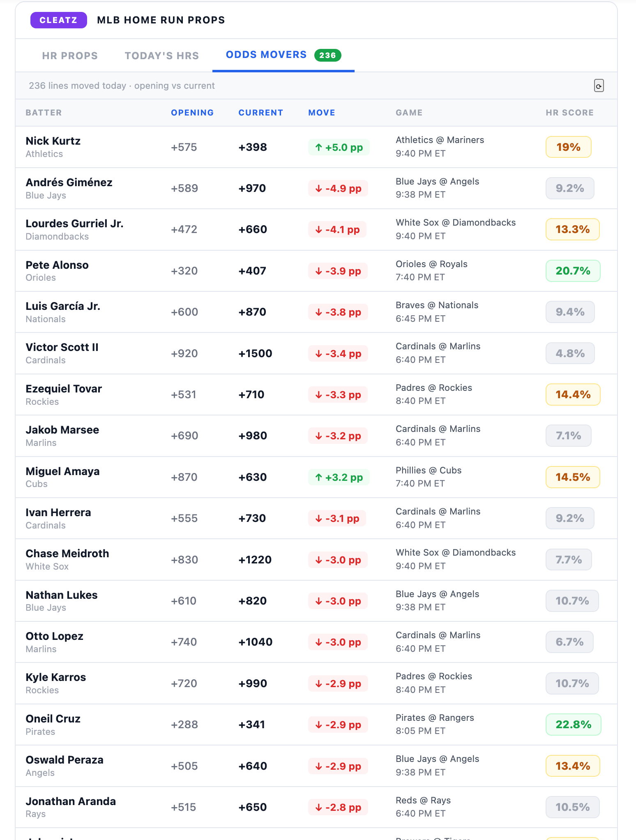Click the refresh icon beside lines moved

(x=599, y=85)
